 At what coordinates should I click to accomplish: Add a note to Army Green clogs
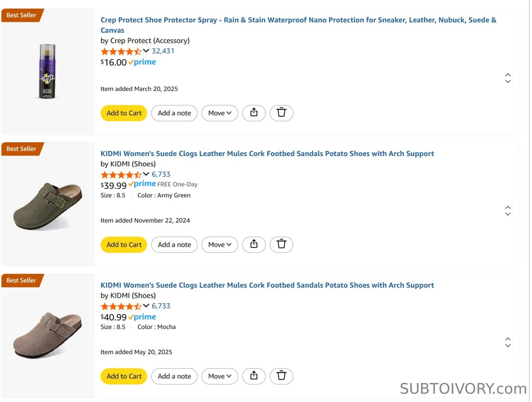174,245
